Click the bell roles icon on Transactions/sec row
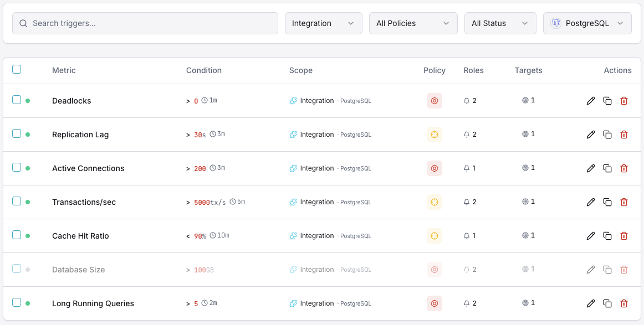The height and width of the screenshot is (325, 644). pyautogui.click(x=466, y=202)
